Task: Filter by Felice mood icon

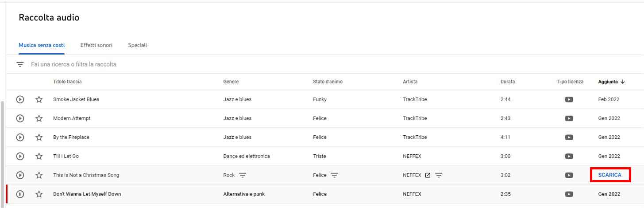Action: point(334,175)
